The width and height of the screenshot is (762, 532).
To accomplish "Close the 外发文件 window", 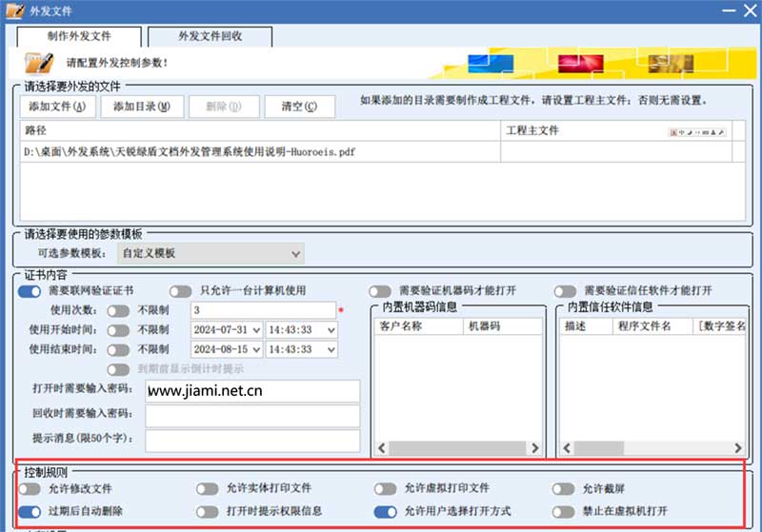I will tap(751, 10).
